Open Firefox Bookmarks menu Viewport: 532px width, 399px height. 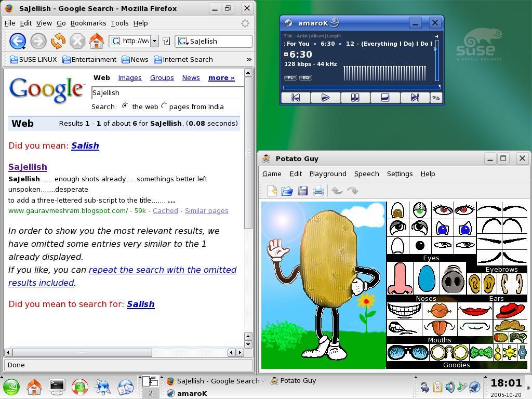pyautogui.click(x=88, y=23)
